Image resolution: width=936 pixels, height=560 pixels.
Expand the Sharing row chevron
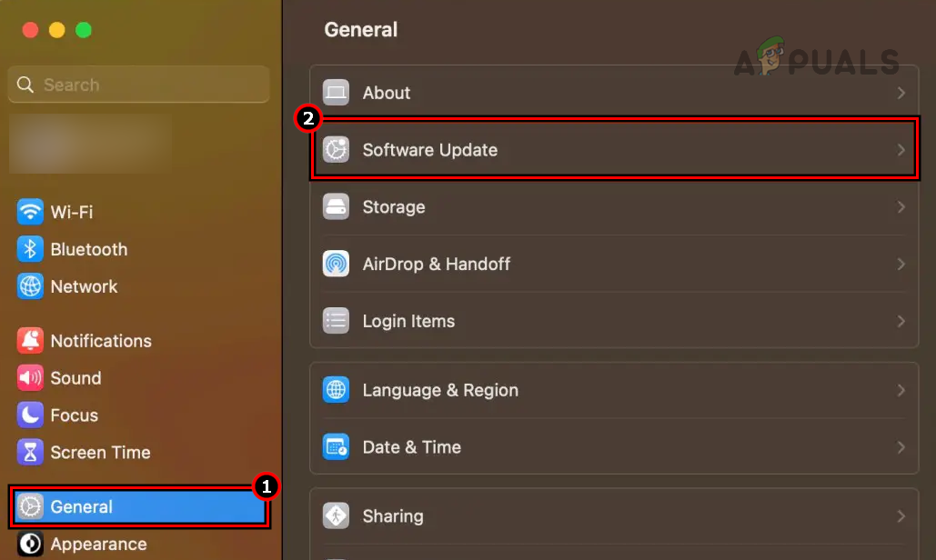901,515
